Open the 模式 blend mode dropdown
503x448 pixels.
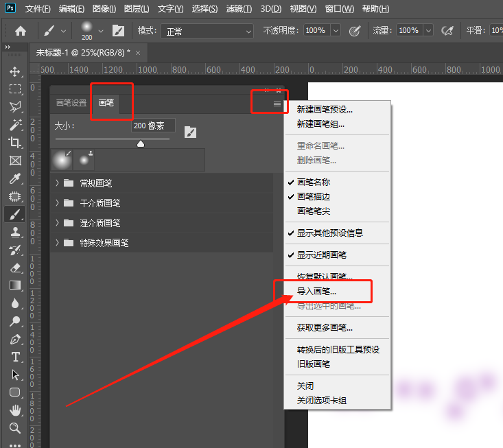tap(207, 32)
